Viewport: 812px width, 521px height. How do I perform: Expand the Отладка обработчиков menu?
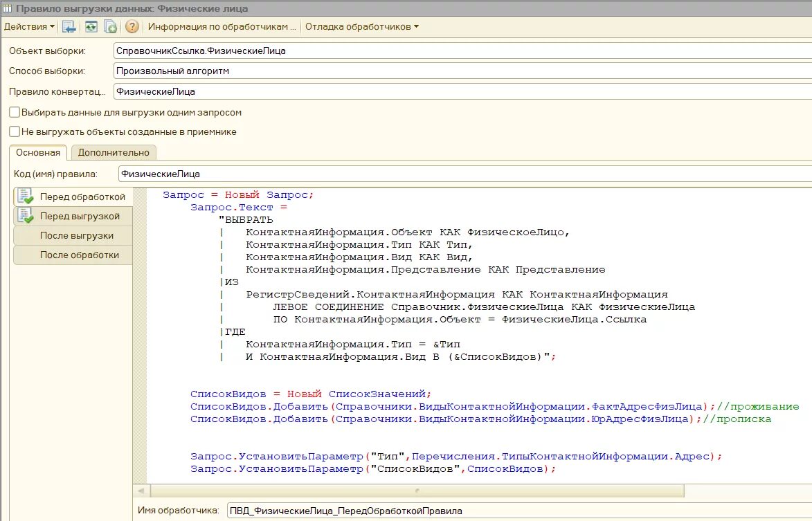point(361,26)
